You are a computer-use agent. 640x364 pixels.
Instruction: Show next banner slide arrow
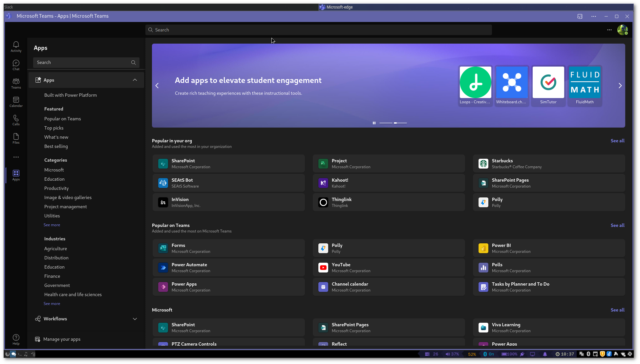pyautogui.click(x=620, y=86)
